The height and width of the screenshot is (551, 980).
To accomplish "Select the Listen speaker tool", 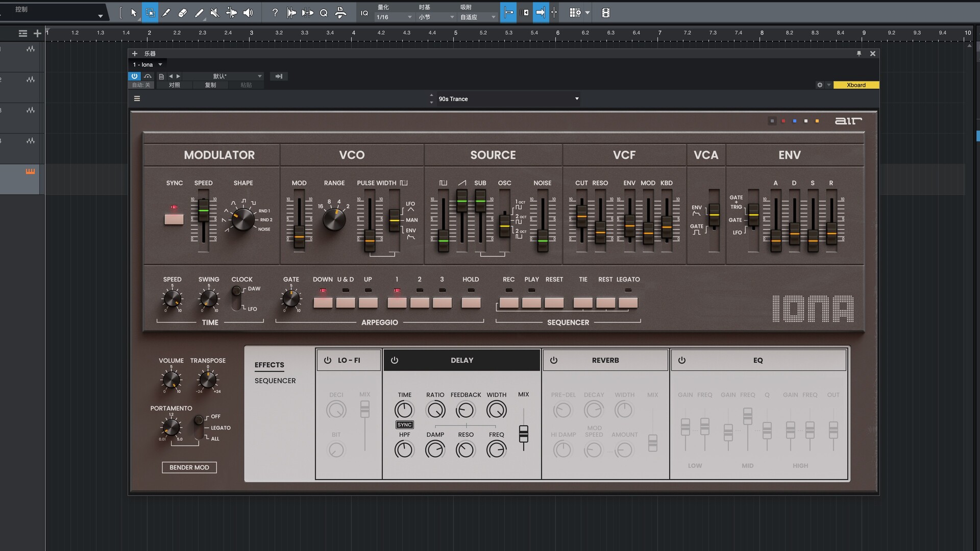I will [248, 13].
